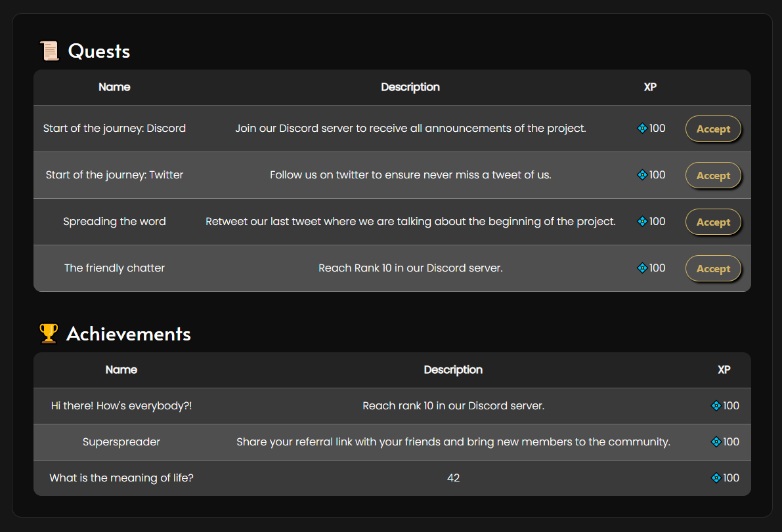Accept the Spreading the word quest
Screen dimensions: 782x532
(x=713, y=222)
